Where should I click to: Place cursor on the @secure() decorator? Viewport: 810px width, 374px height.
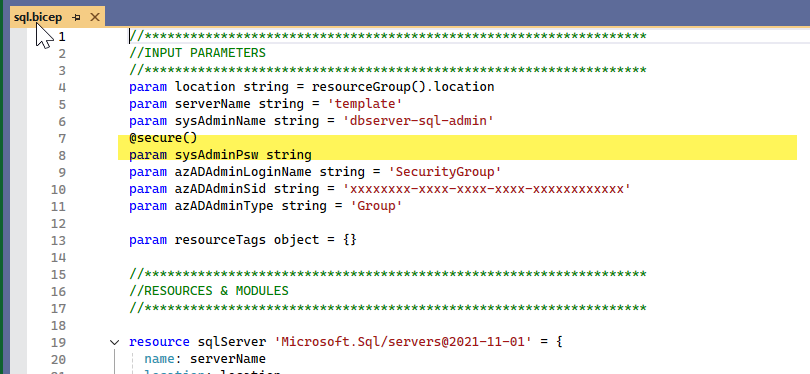point(163,138)
